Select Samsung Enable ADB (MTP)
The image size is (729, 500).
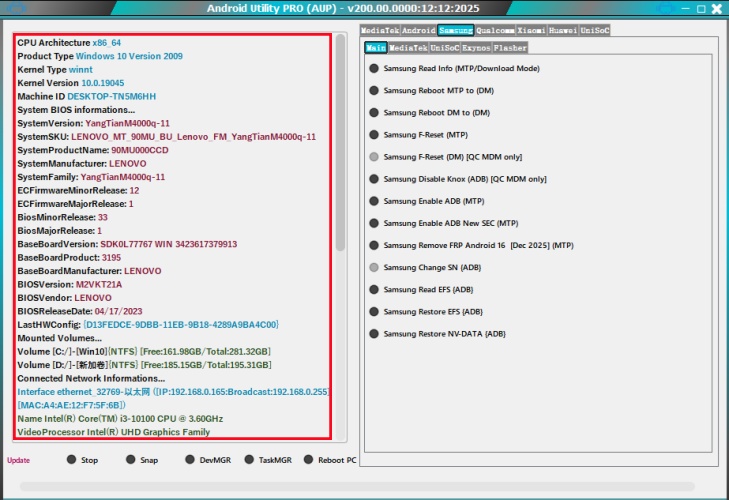tap(427, 201)
